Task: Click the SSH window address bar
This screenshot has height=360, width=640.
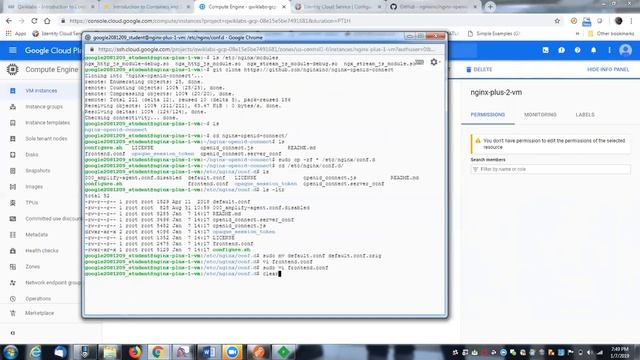Action: coord(265,49)
